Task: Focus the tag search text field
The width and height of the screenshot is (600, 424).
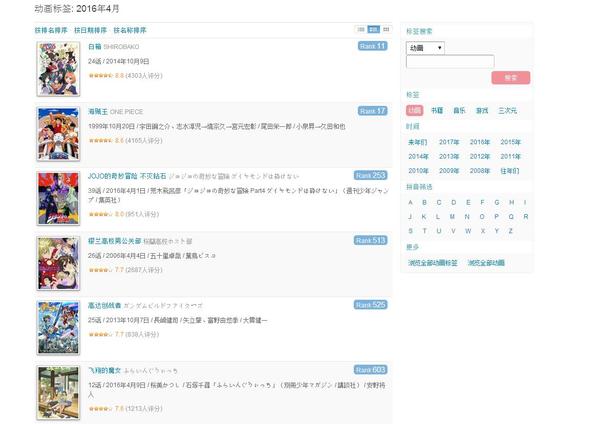Action: (450, 62)
